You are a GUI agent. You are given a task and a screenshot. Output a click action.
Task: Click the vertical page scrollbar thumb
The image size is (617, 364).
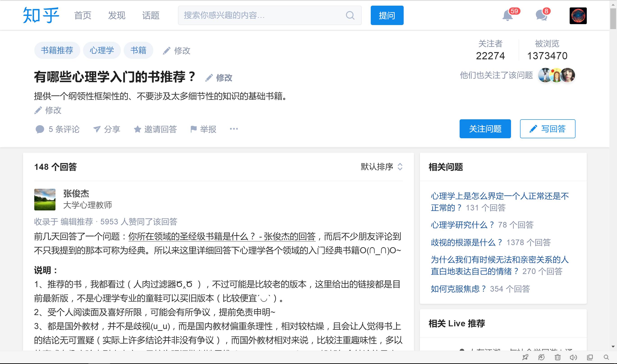613,18
